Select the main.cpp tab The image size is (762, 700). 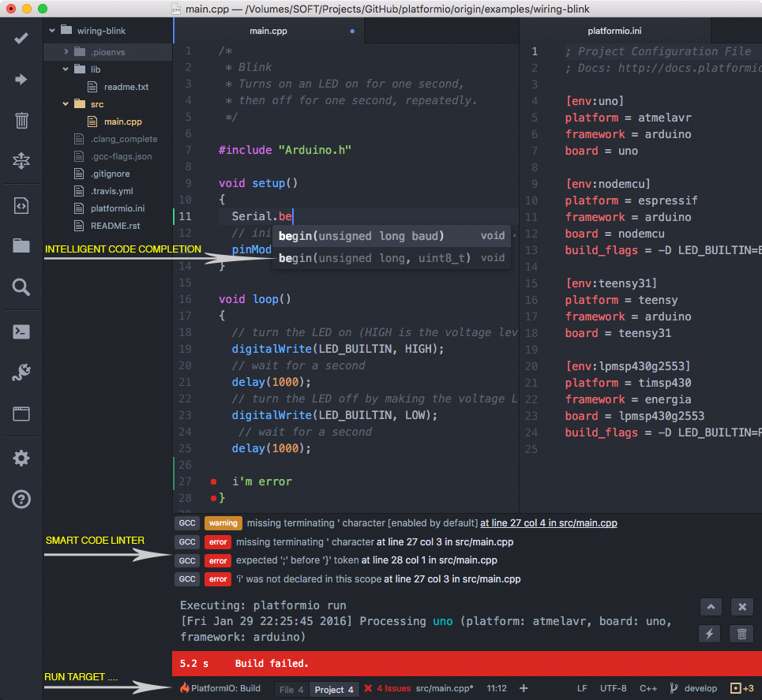coord(268,31)
